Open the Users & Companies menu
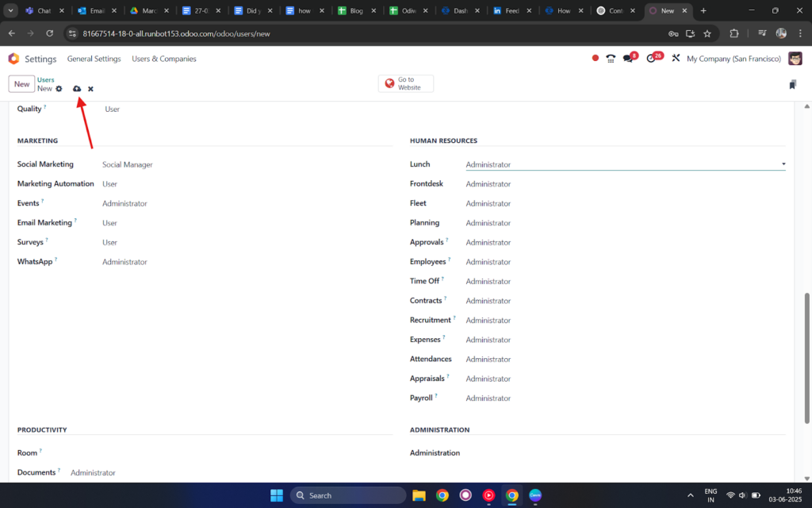Image resolution: width=812 pixels, height=508 pixels. point(163,59)
